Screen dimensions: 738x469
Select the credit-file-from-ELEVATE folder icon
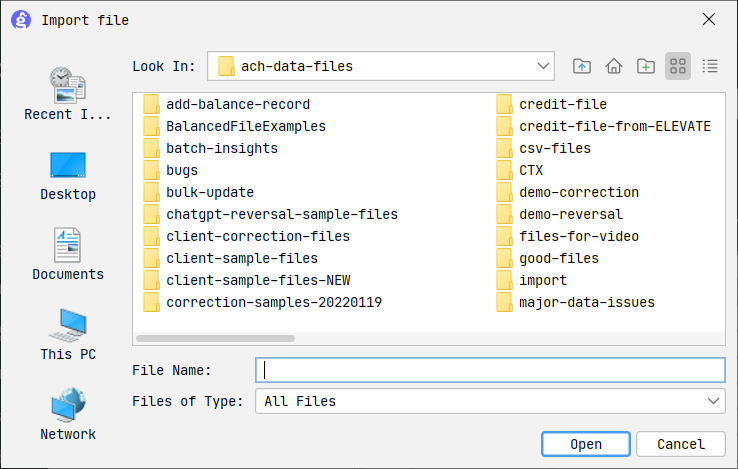pos(504,126)
